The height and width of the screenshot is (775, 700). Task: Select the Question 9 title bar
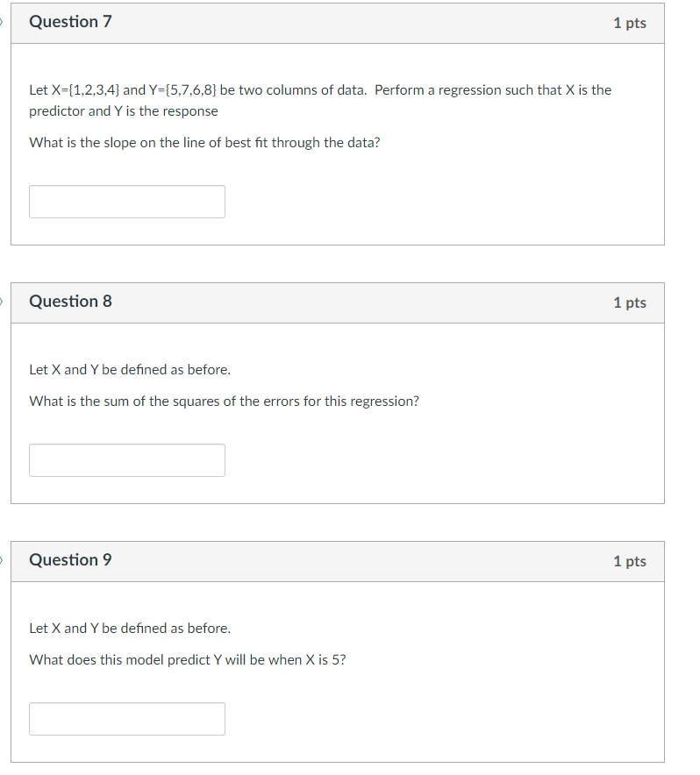click(x=70, y=560)
